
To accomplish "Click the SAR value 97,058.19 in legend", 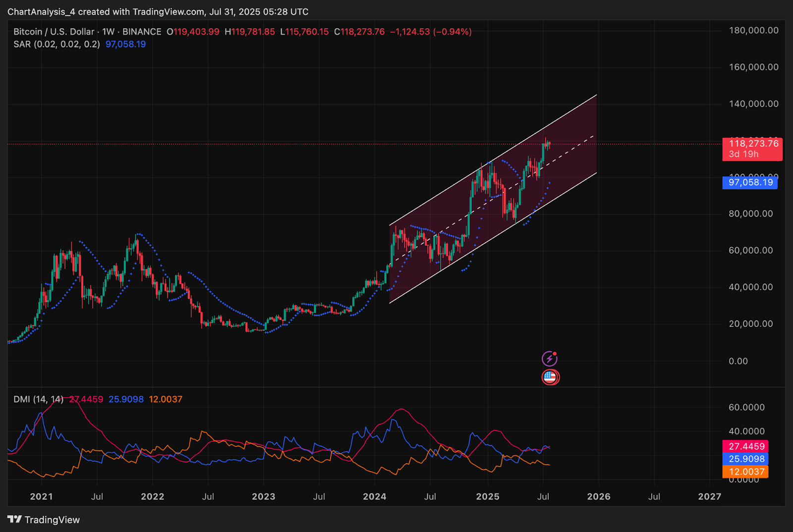I will pos(125,44).
